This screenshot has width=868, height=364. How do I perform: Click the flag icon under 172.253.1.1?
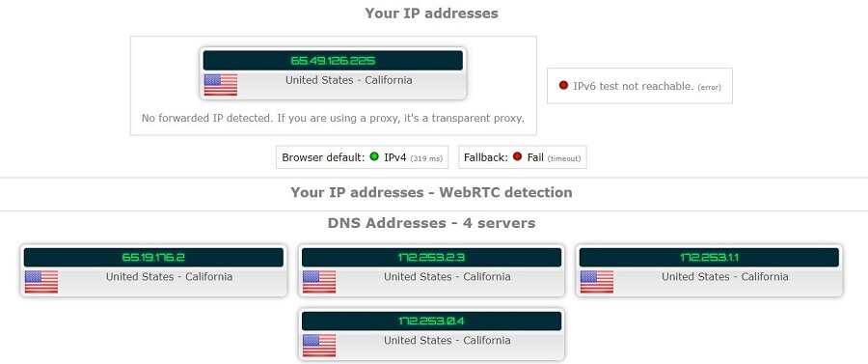(x=597, y=282)
